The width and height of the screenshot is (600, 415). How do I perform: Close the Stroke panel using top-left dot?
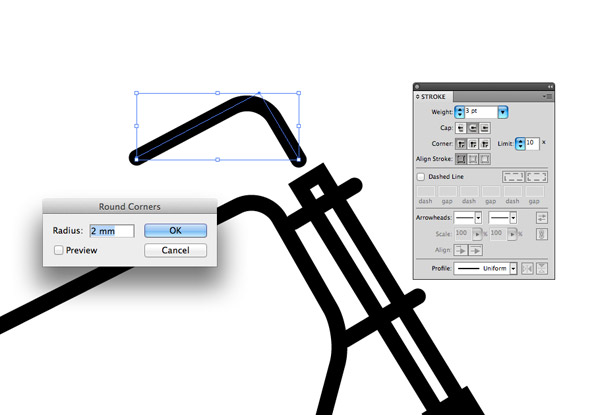(x=417, y=87)
